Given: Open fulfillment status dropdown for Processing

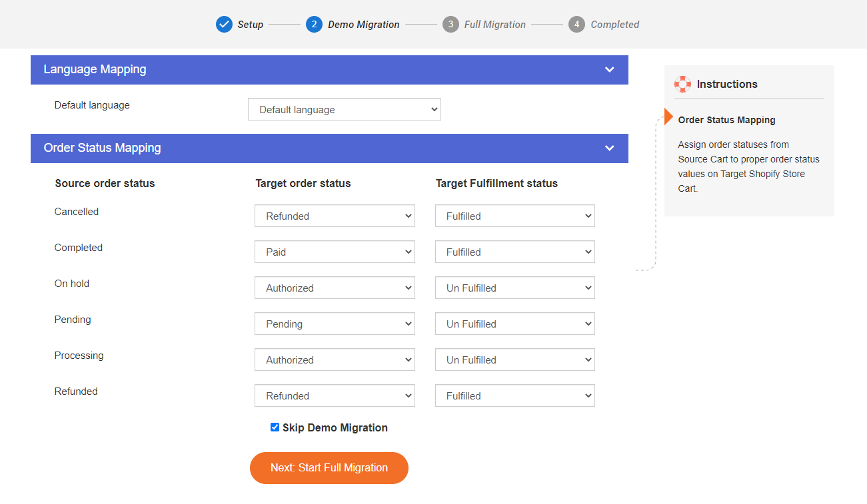Looking at the screenshot, I should (515, 360).
